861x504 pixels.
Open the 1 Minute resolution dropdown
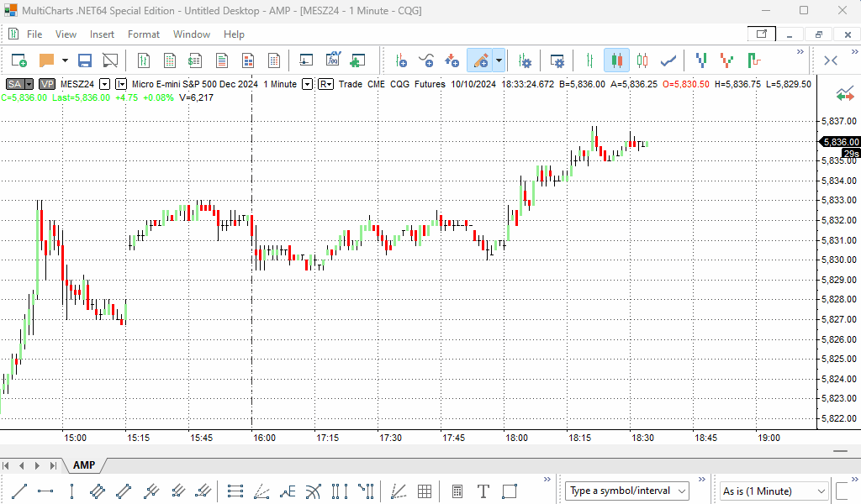click(308, 84)
